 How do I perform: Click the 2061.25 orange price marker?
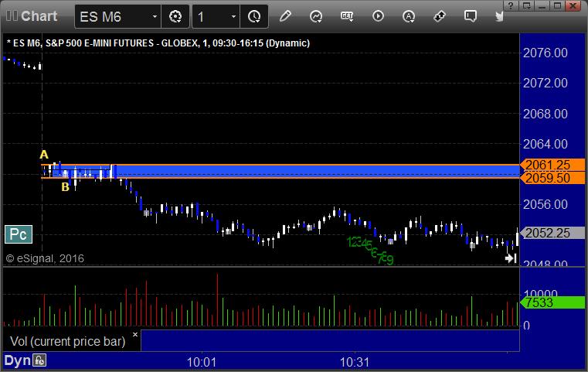(x=552, y=165)
